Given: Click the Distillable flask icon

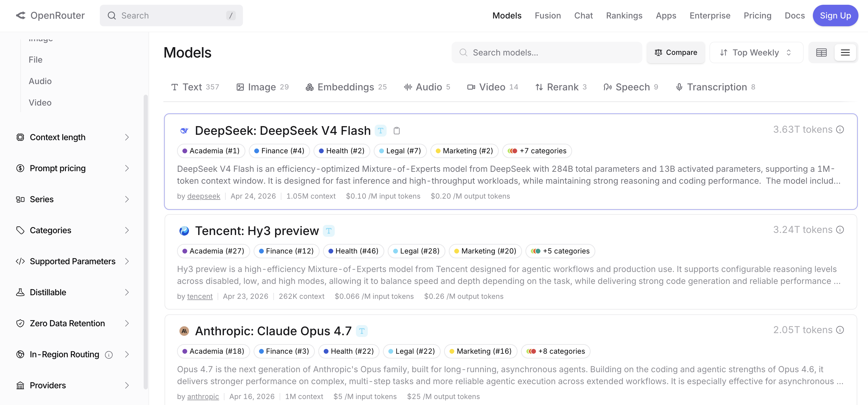Looking at the screenshot, I should coord(20,292).
